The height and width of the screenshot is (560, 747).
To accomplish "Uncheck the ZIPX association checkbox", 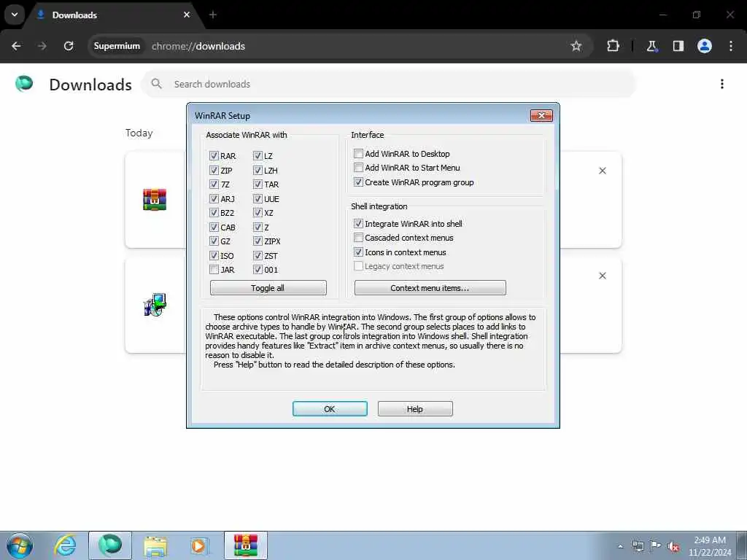I will tap(258, 241).
